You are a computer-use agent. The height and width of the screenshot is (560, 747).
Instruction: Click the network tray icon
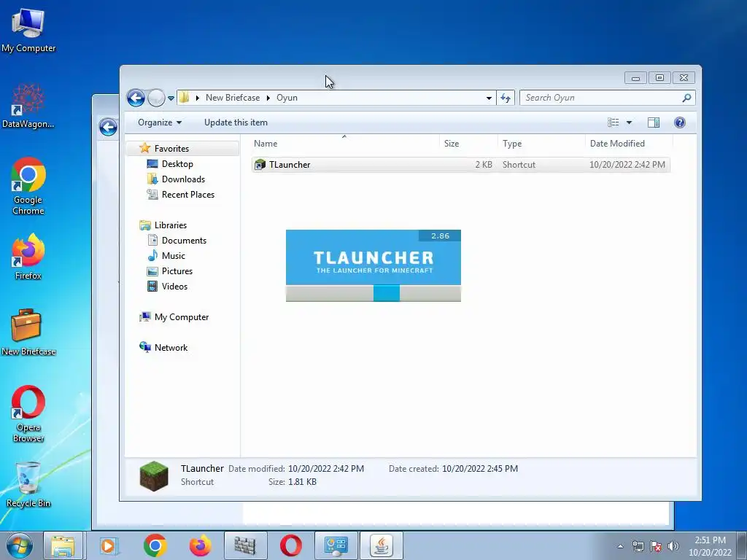(x=638, y=546)
